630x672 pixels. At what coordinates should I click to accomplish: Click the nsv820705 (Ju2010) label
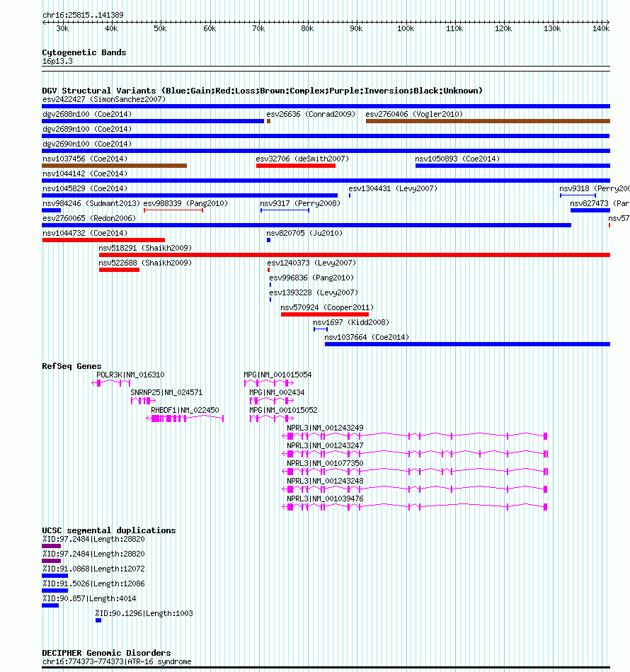(x=304, y=233)
